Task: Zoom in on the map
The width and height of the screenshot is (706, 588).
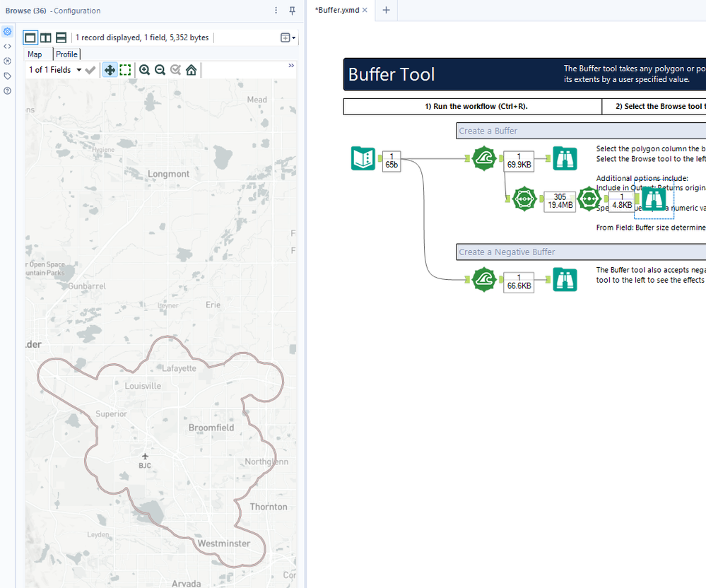Action: pos(145,70)
